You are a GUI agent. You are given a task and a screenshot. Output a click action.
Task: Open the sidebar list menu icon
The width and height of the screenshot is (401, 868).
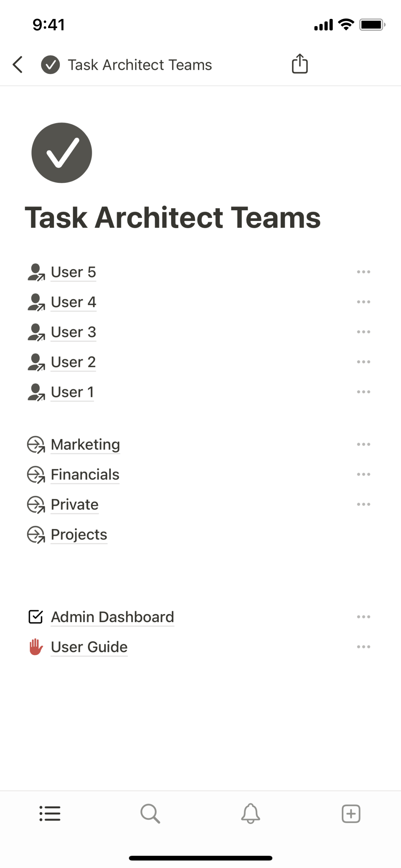coord(50,813)
